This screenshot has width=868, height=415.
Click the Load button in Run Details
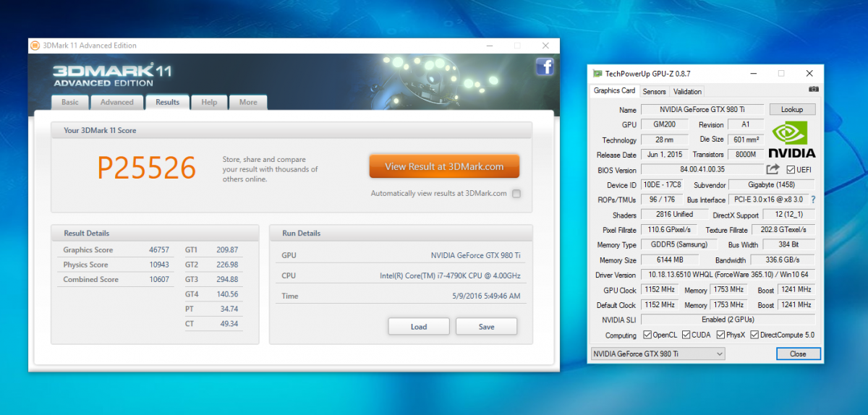point(419,327)
